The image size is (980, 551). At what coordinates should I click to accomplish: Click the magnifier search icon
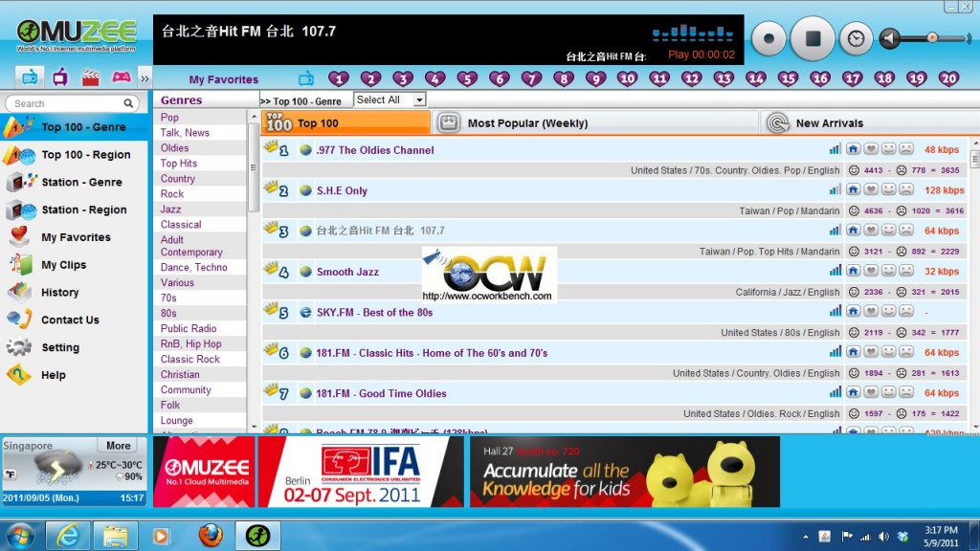point(128,103)
